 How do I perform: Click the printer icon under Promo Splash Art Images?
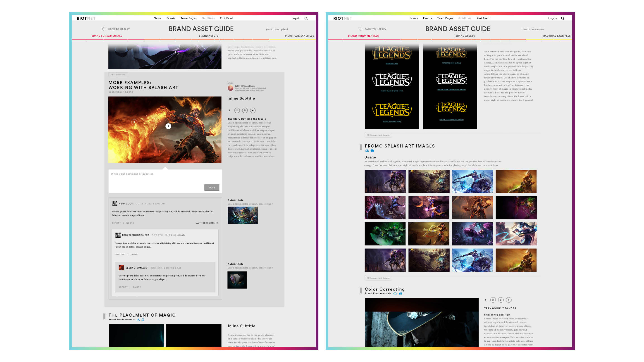[x=372, y=151]
